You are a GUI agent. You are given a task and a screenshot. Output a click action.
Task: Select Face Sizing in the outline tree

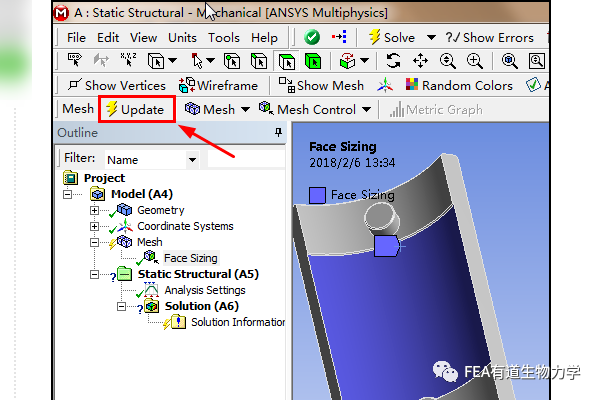191,258
